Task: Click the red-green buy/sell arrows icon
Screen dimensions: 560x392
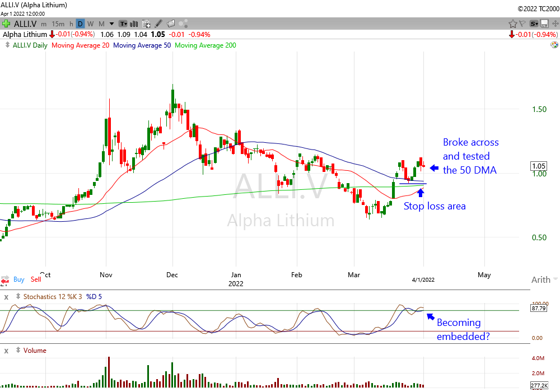Action: coord(5,279)
